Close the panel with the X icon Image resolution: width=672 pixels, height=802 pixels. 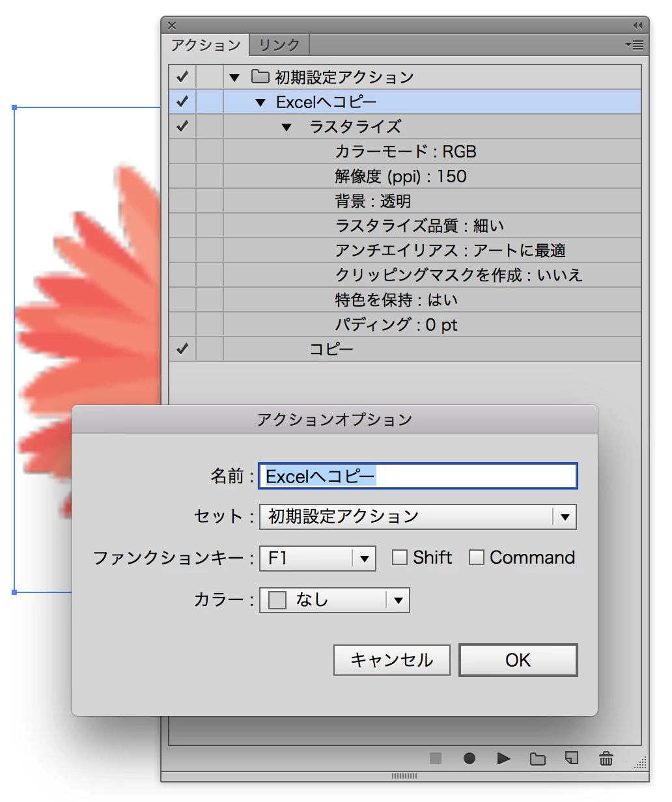tap(172, 25)
